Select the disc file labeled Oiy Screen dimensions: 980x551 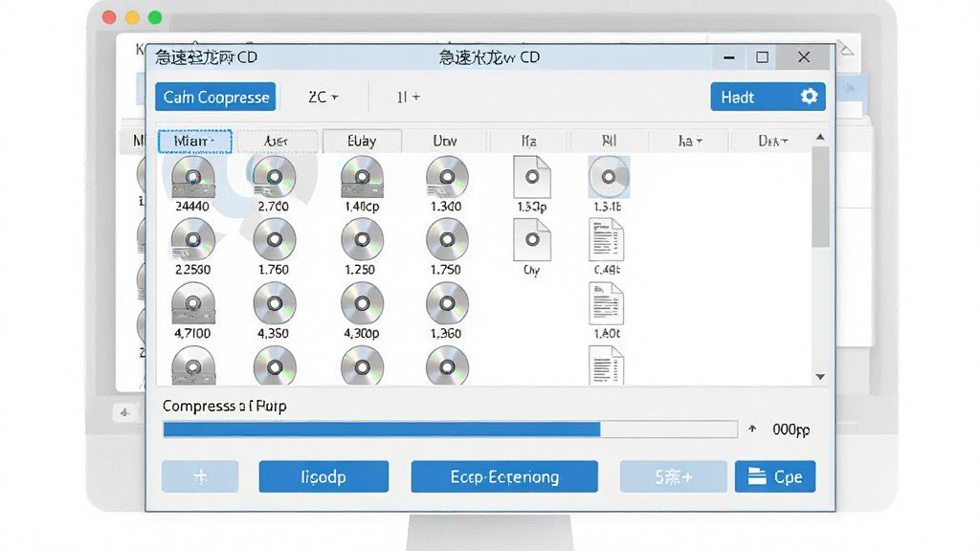(x=532, y=240)
